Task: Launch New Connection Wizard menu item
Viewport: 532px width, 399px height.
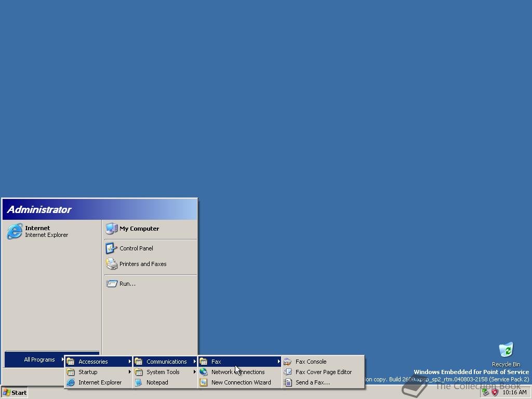Action: (x=240, y=382)
